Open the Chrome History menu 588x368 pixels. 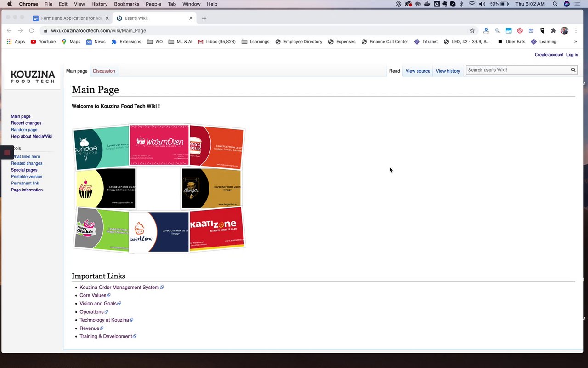click(99, 4)
